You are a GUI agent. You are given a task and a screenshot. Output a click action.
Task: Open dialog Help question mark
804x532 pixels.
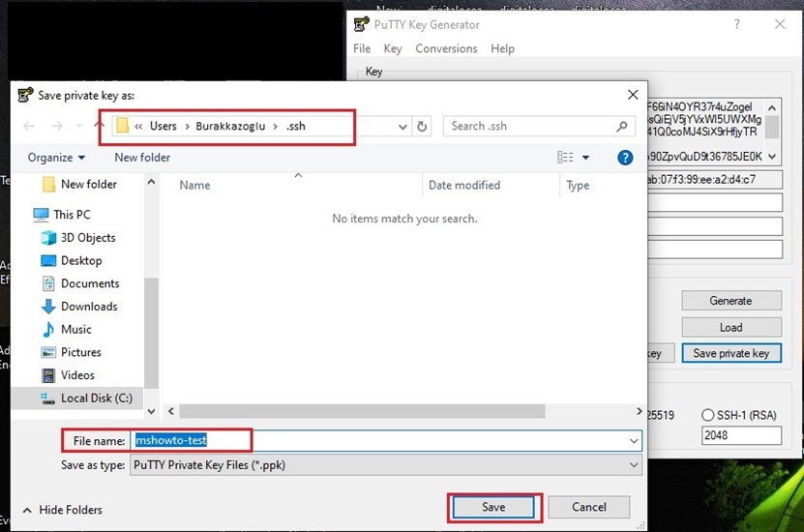click(625, 158)
